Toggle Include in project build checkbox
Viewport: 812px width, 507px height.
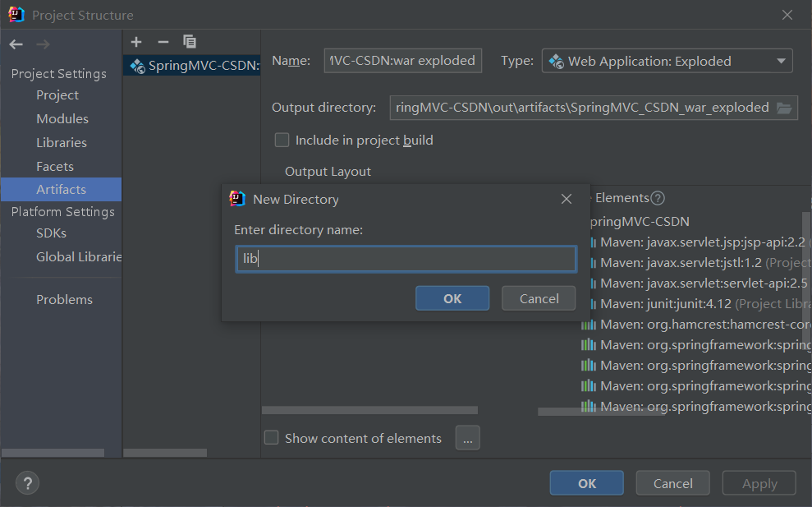pyautogui.click(x=282, y=140)
